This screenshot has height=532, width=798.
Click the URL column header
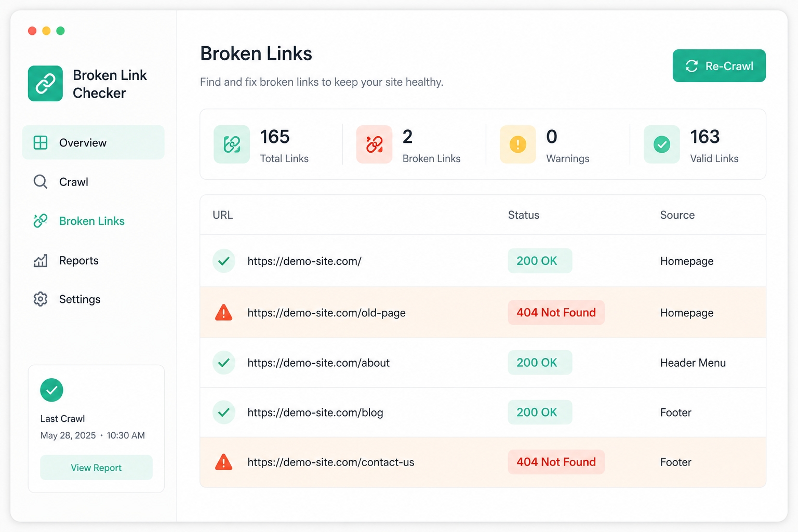coord(223,215)
